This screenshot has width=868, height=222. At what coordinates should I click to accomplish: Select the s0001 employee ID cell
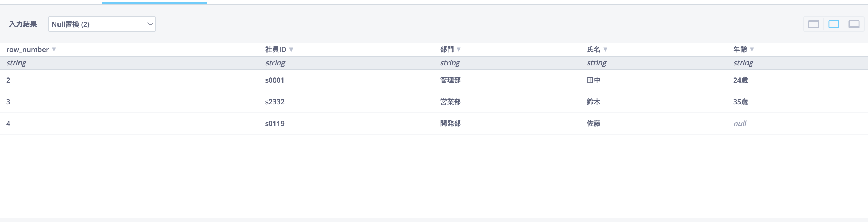pyautogui.click(x=274, y=80)
